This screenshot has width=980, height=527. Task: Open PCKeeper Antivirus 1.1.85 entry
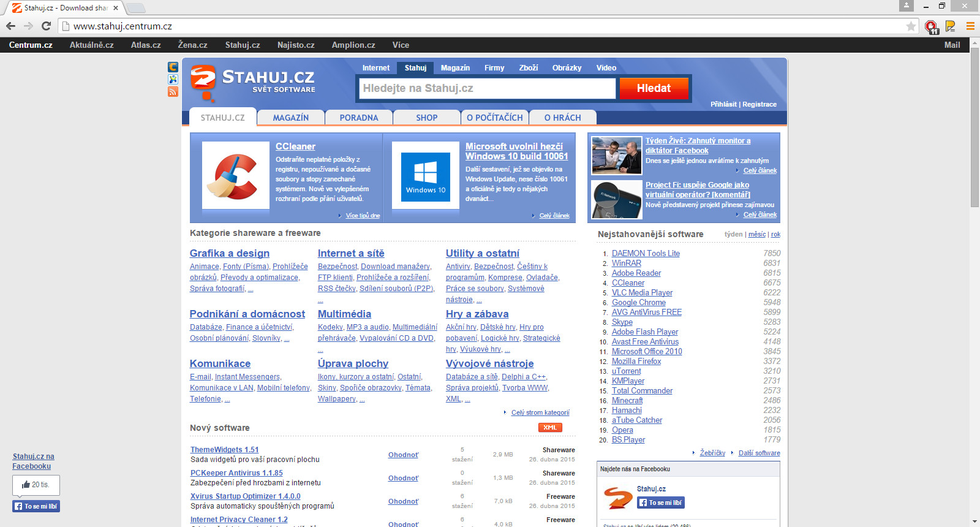click(236, 473)
